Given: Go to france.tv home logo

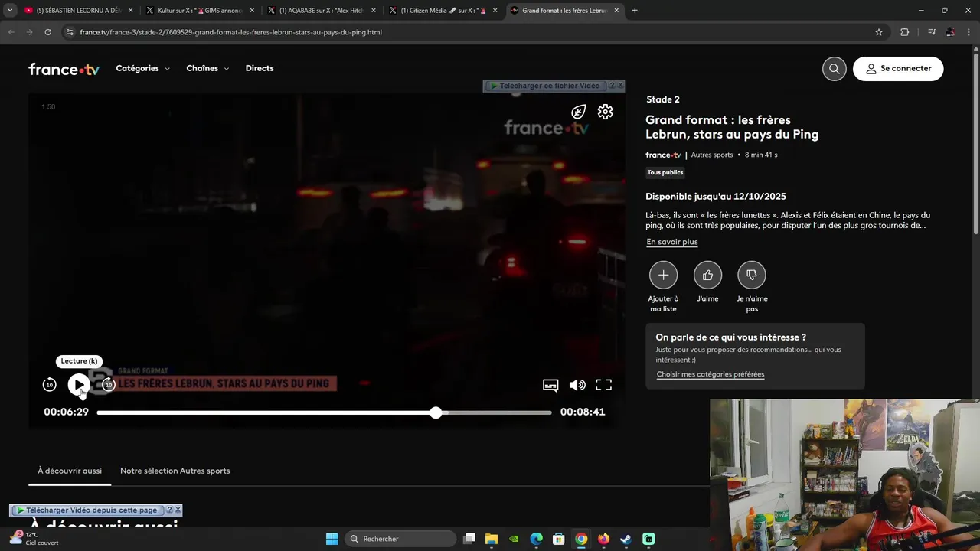Looking at the screenshot, I should pyautogui.click(x=64, y=69).
